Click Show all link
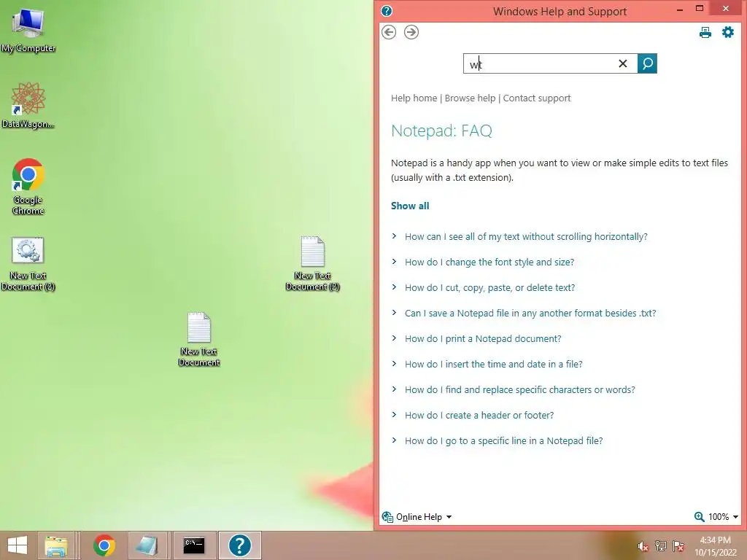 click(410, 206)
